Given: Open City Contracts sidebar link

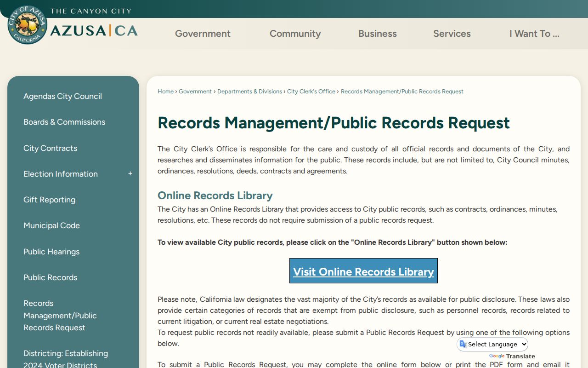Looking at the screenshot, I should tap(50, 148).
